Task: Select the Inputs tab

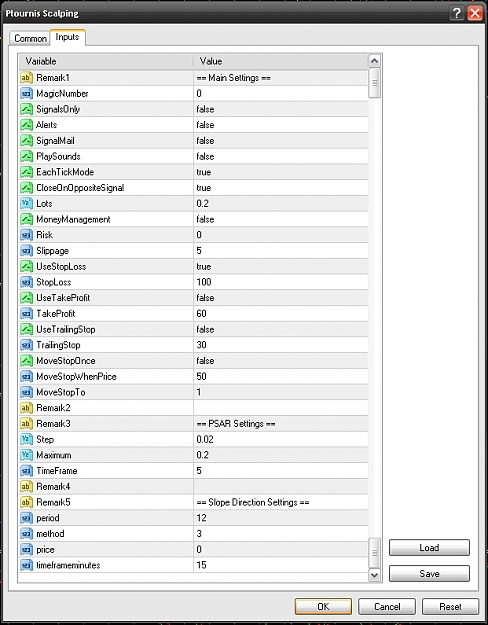Action: tap(67, 37)
